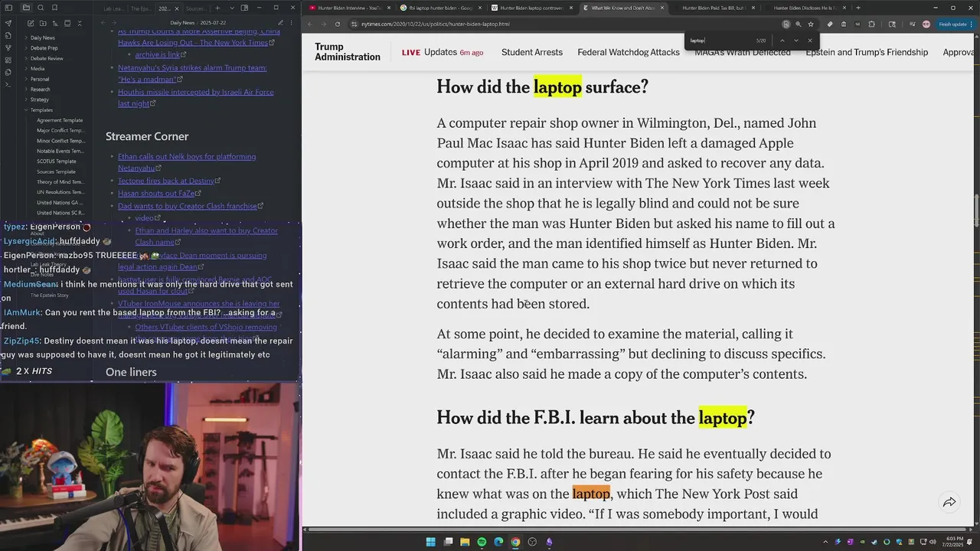Switch to The Eps... Obsidian tab

140,8
